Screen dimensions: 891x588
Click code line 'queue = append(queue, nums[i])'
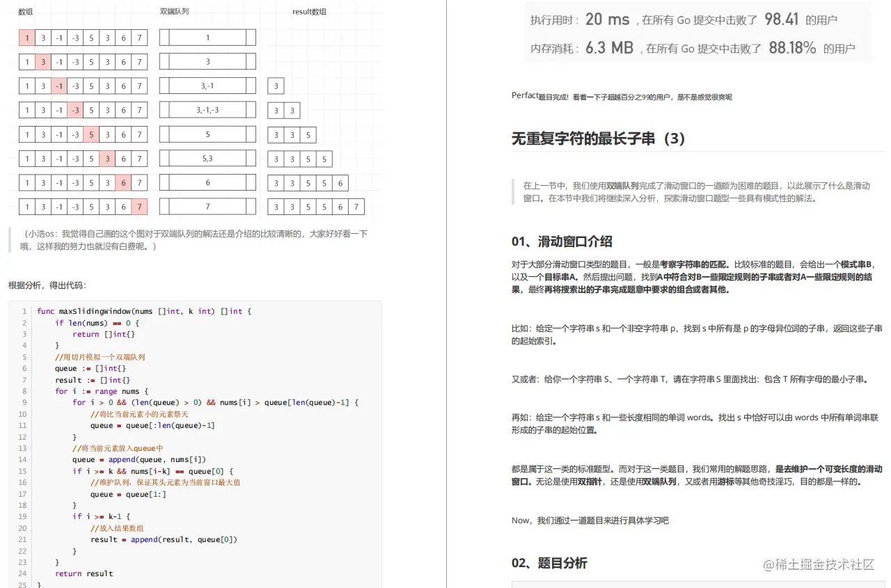[139, 459]
